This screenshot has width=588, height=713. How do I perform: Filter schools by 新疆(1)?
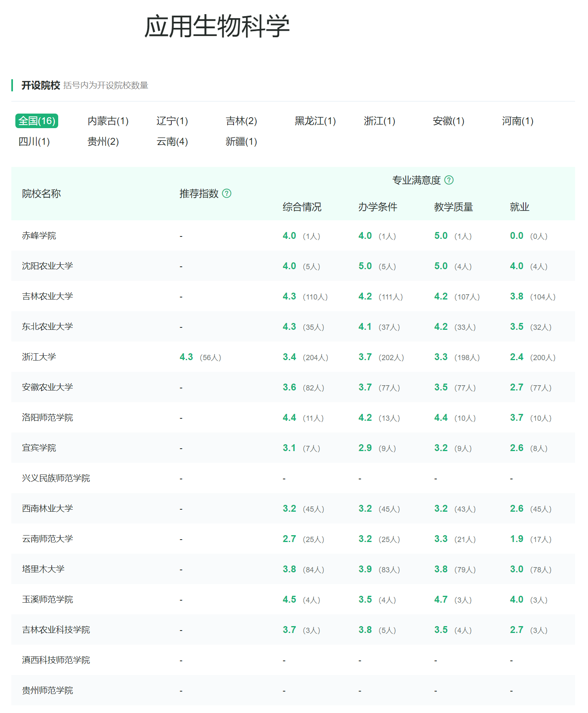tap(241, 141)
